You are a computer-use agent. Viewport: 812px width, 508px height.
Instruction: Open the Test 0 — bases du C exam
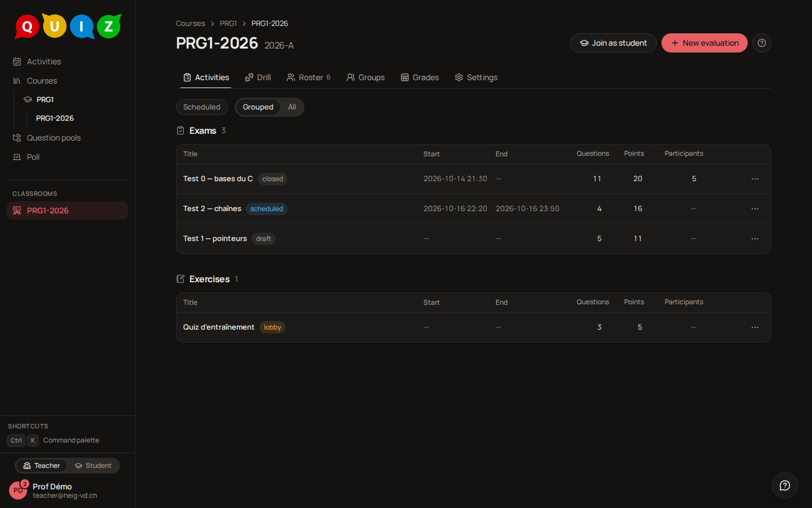click(x=218, y=179)
